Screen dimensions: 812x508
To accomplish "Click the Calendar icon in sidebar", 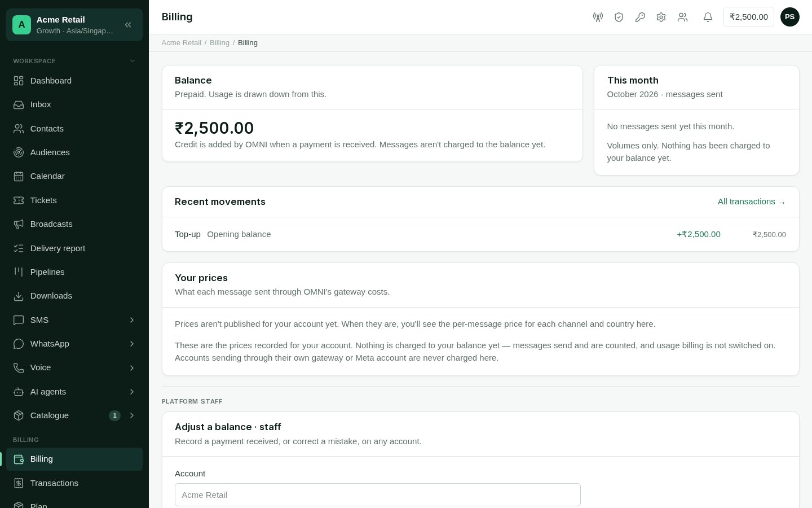I will coord(19,176).
